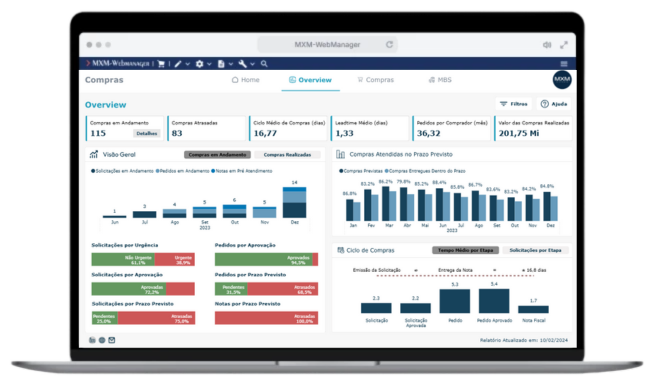Click the Não Urgente green bar segment
Viewport: 652px width, 378px height.
123,259
